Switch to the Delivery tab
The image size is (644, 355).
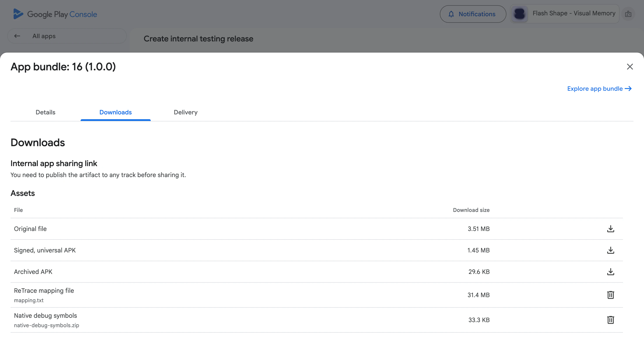pos(186,112)
